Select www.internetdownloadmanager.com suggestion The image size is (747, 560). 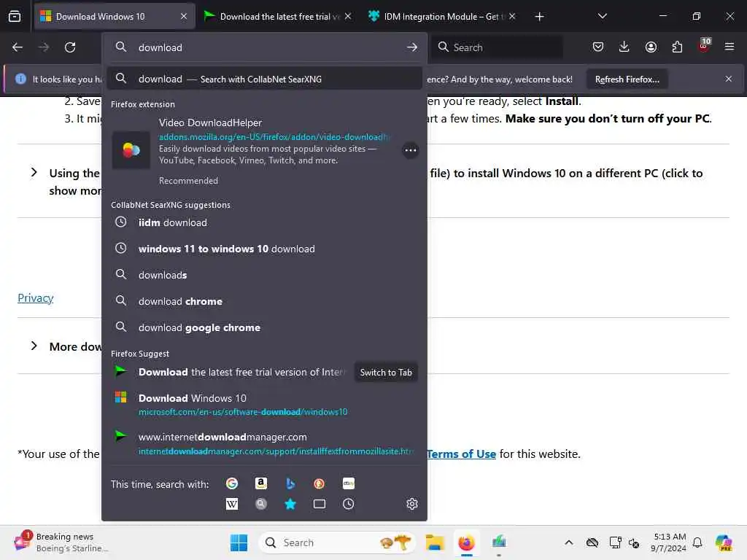pos(264,443)
